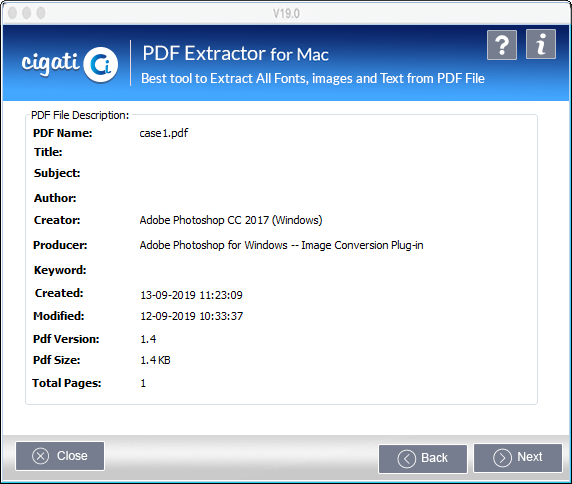This screenshot has height=484, width=572.
Task: Click the V19.0 window title
Action: tap(286, 13)
